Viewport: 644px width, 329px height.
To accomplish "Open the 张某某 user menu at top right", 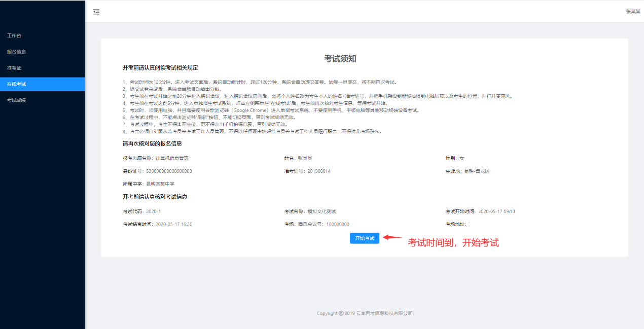I will [x=632, y=11].
